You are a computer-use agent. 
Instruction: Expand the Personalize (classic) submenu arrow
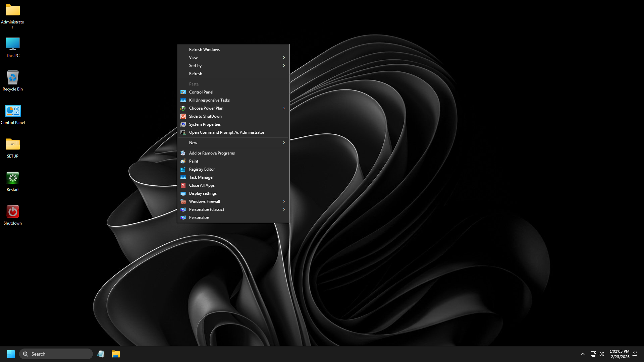pos(284,209)
